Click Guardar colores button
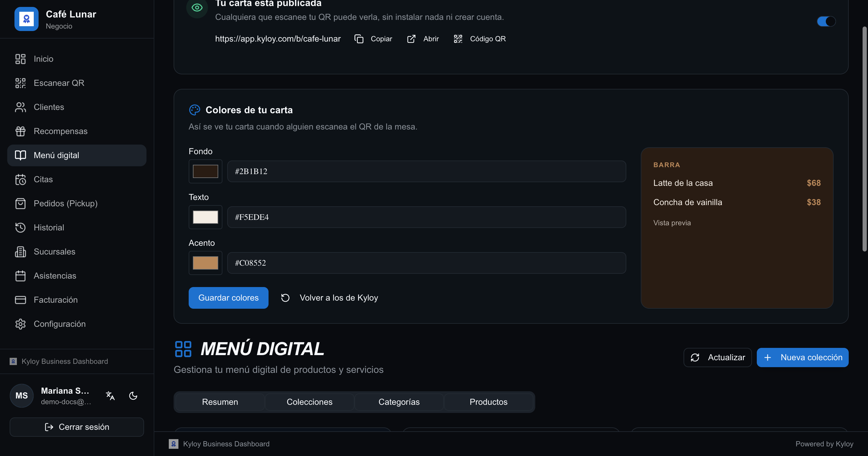This screenshot has height=456, width=868. [x=228, y=298]
